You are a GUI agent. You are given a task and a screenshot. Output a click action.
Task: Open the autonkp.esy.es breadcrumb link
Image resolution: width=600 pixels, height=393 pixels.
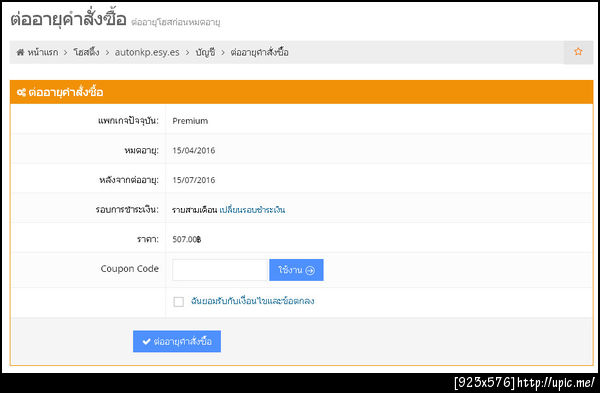[x=147, y=52]
